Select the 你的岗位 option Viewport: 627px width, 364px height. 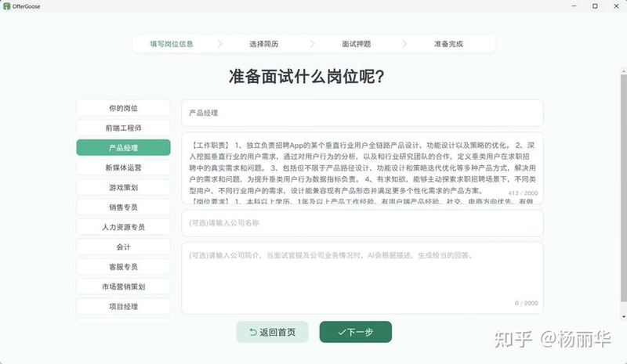coord(124,108)
